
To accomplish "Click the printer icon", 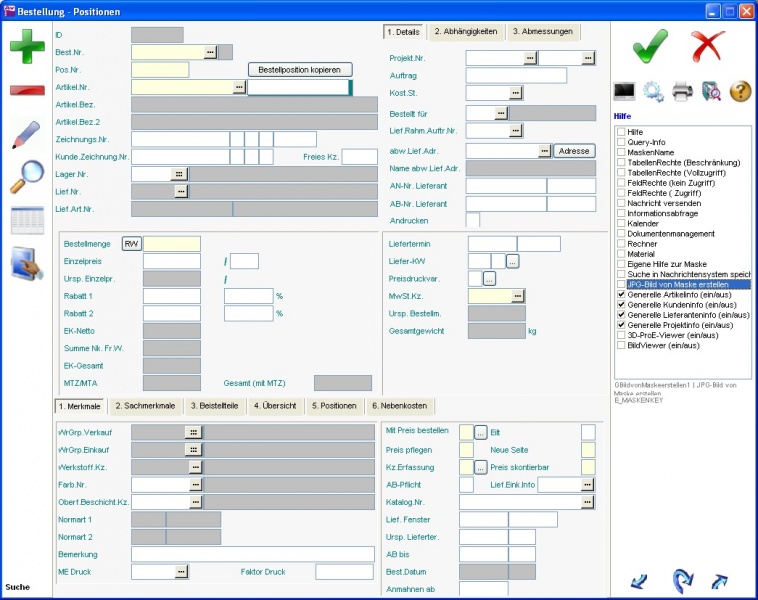I will 682,92.
